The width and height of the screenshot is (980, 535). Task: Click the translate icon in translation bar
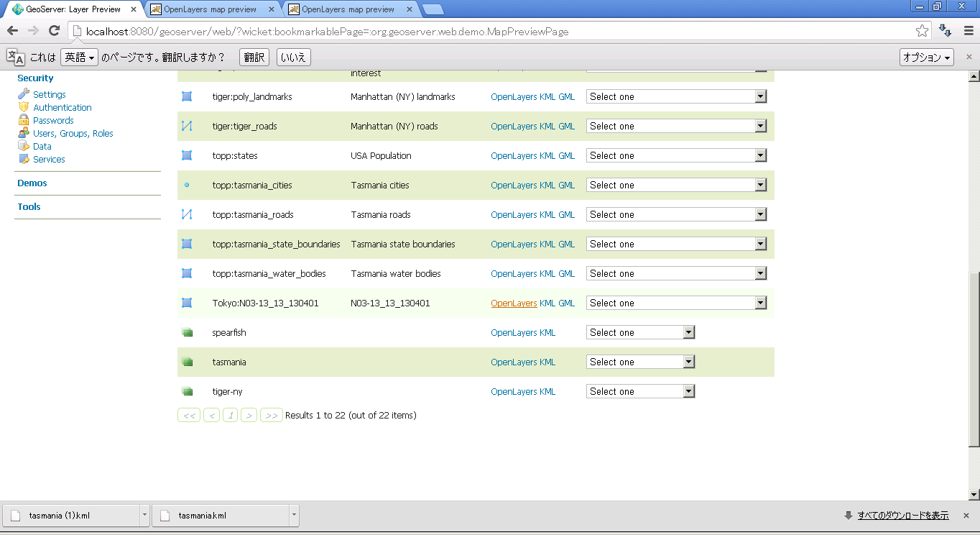click(x=15, y=58)
